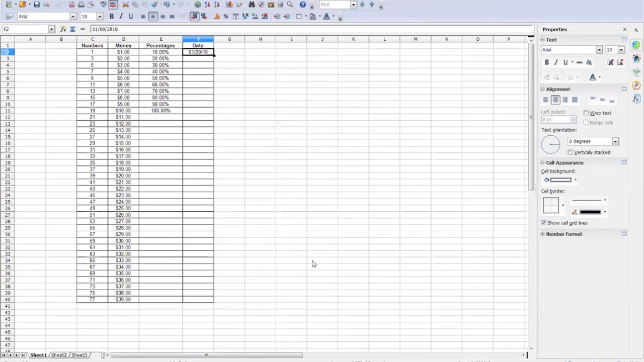The width and height of the screenshot is (644, 362).
Task: Switch to the Sheet2 tab
Action: coord(59,355)
